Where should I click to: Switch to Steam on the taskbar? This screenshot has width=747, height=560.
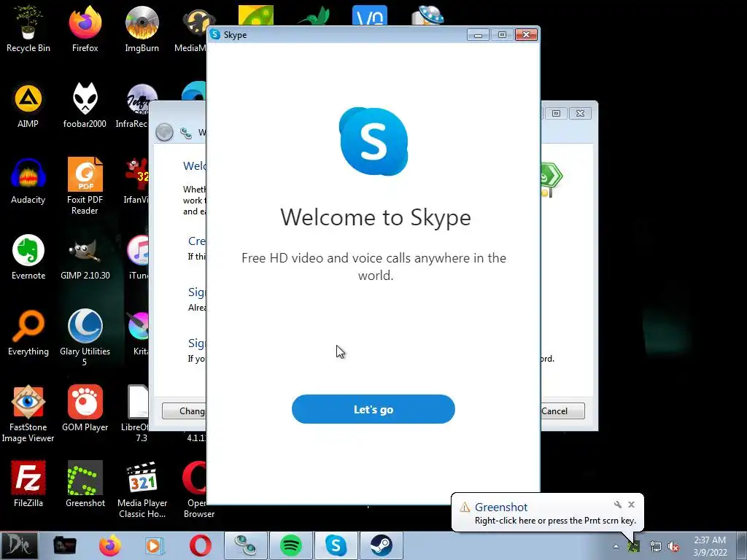(x=381, y=545)
